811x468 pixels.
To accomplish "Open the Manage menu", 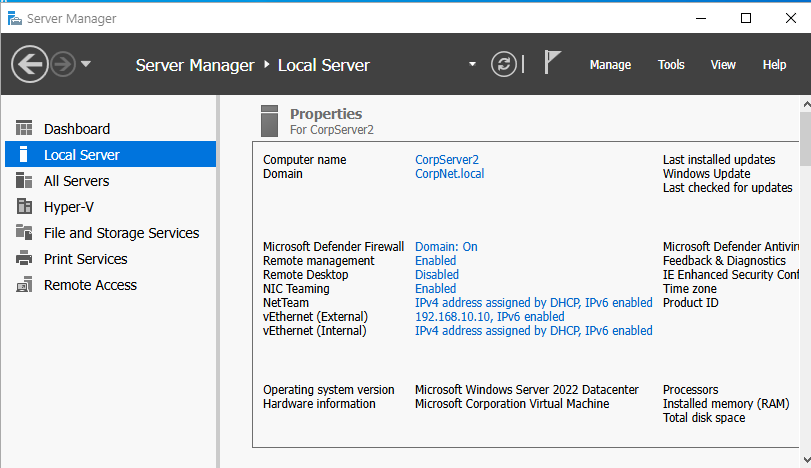I will coord(610,65).
